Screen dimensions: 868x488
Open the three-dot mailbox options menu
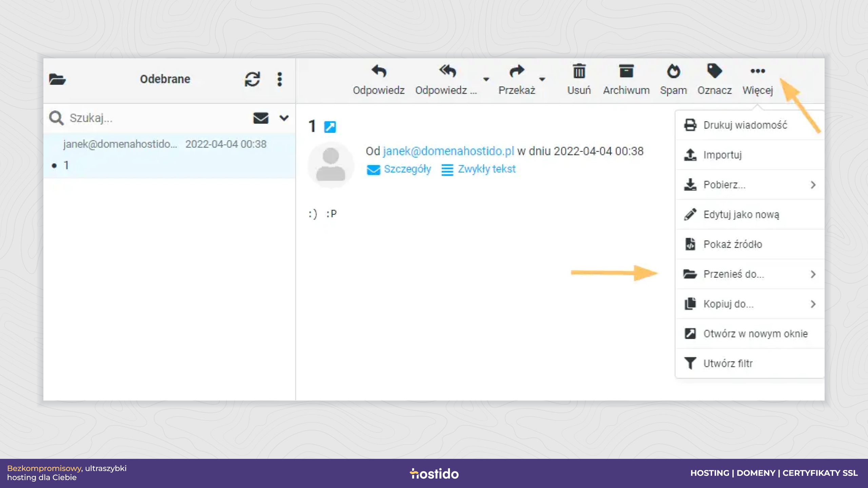pos(279,79)
